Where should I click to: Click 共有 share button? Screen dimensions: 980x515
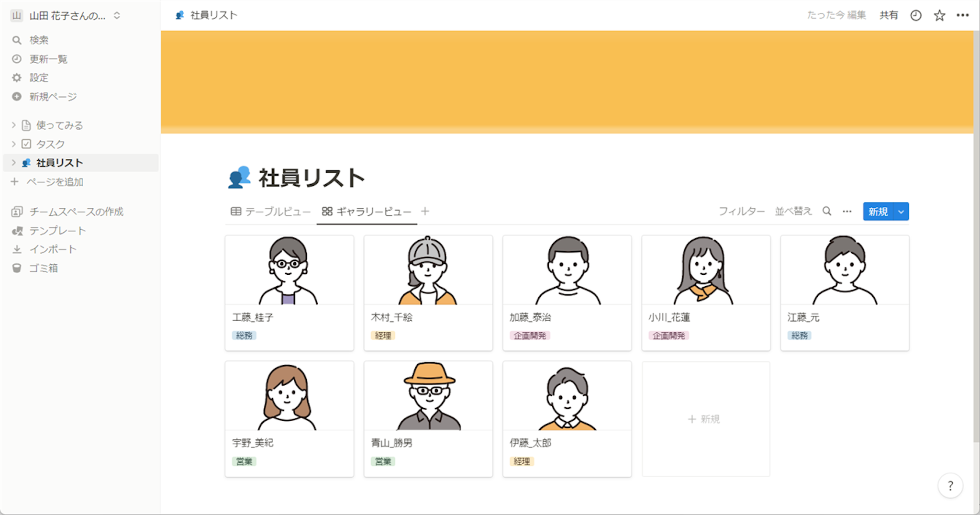click(889, 16)
